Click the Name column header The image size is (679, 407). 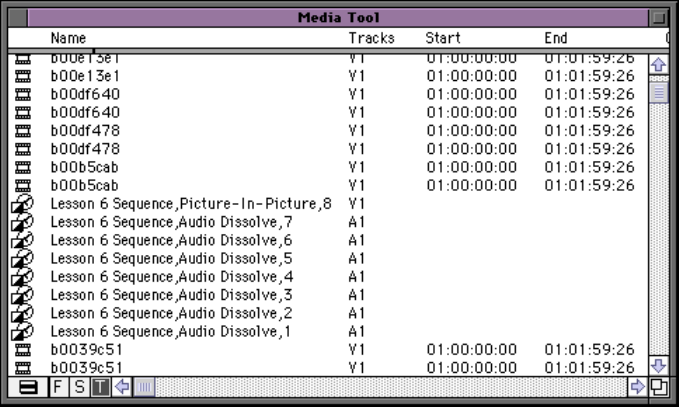[68, 38]
